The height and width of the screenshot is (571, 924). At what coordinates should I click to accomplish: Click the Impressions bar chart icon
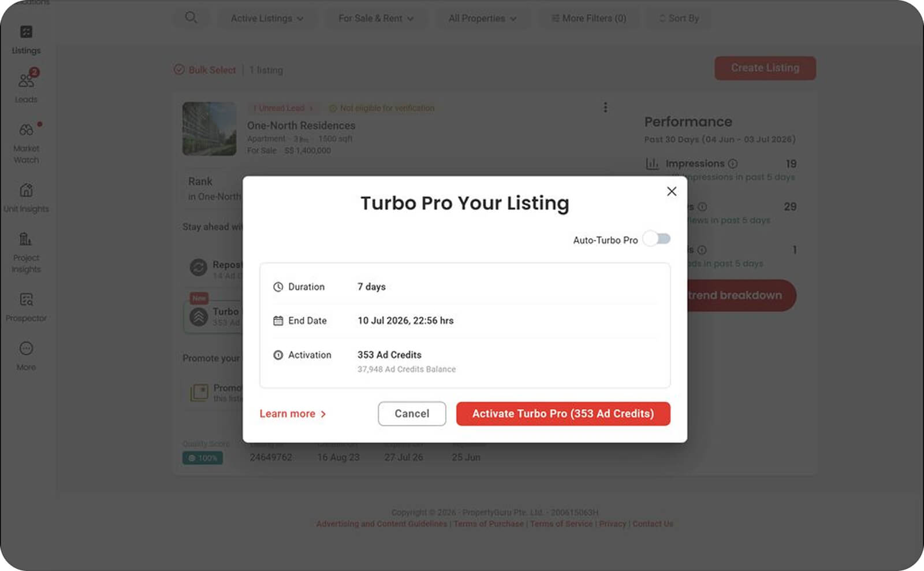[x=652, y=164]
